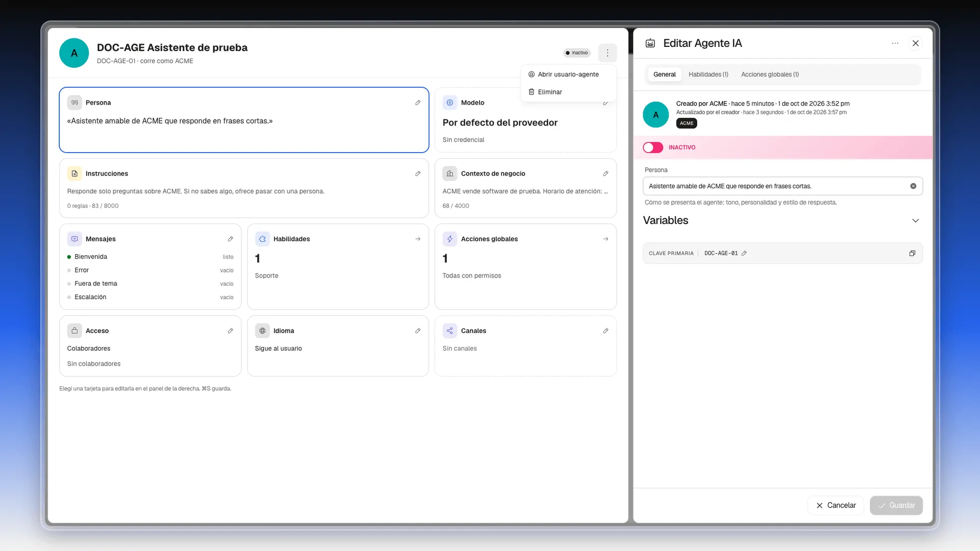
Task: Click the Idioma card edit pencil
Action: click(418, 331)
